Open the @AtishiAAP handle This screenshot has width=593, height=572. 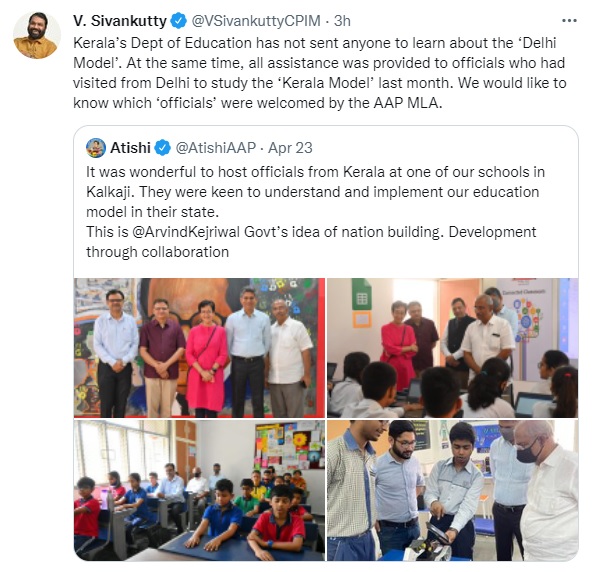[216, 148]
